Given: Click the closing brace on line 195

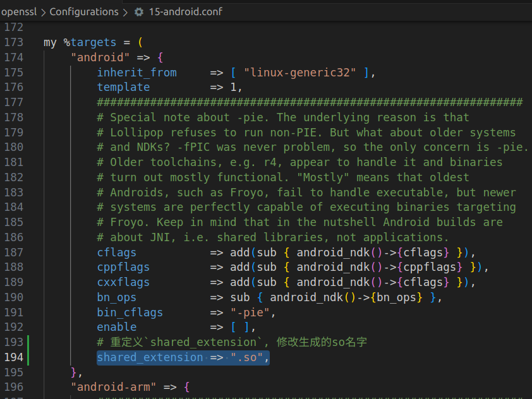Looking at the screenshot, I should click(x=74, y=372).
